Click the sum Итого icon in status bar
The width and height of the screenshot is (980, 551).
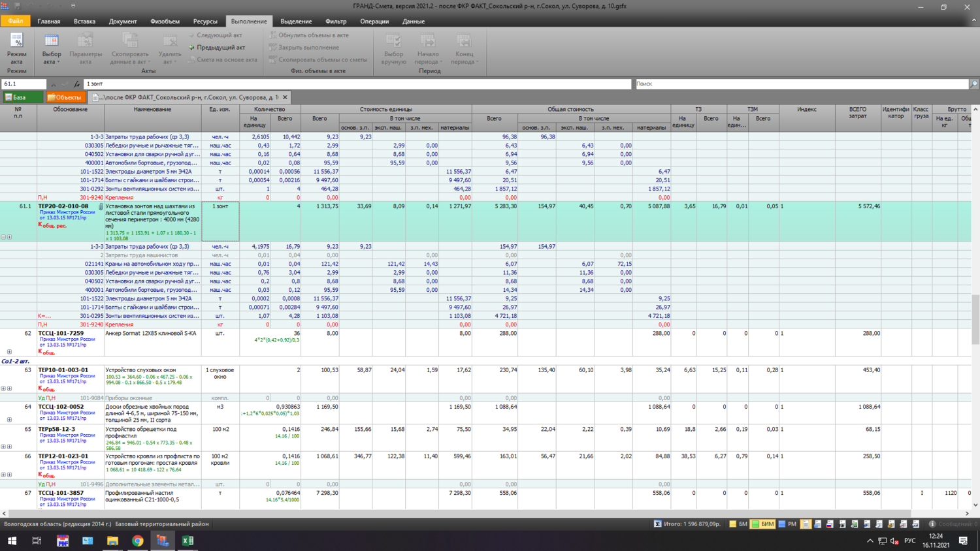pyautogui.click(x=657, y=524)
